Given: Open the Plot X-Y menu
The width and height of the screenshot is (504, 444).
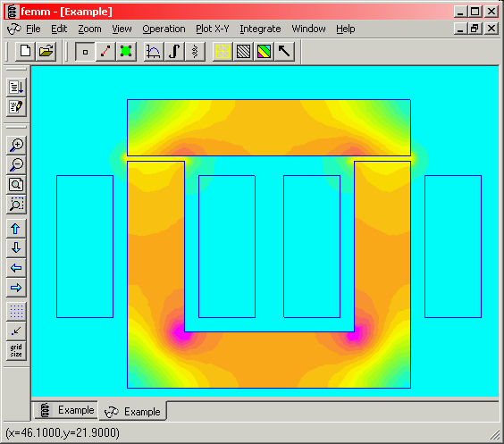Looking at the screenshot, I should pos(213,29).
